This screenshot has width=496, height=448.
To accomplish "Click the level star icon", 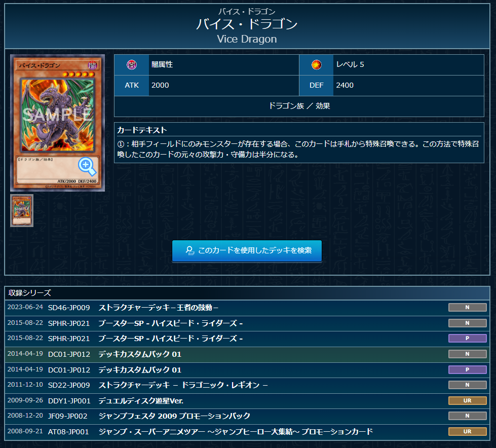I will click(x=316, y=65).
